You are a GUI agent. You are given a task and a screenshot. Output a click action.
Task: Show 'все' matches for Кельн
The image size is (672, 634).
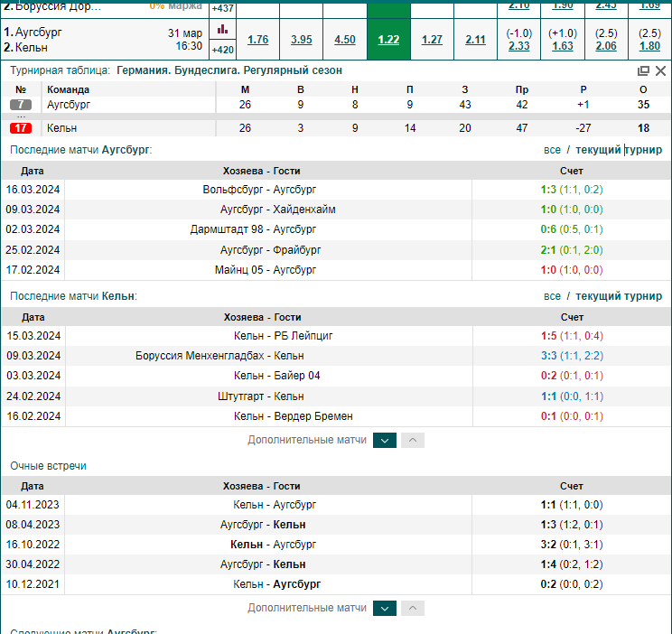(552, 296)
